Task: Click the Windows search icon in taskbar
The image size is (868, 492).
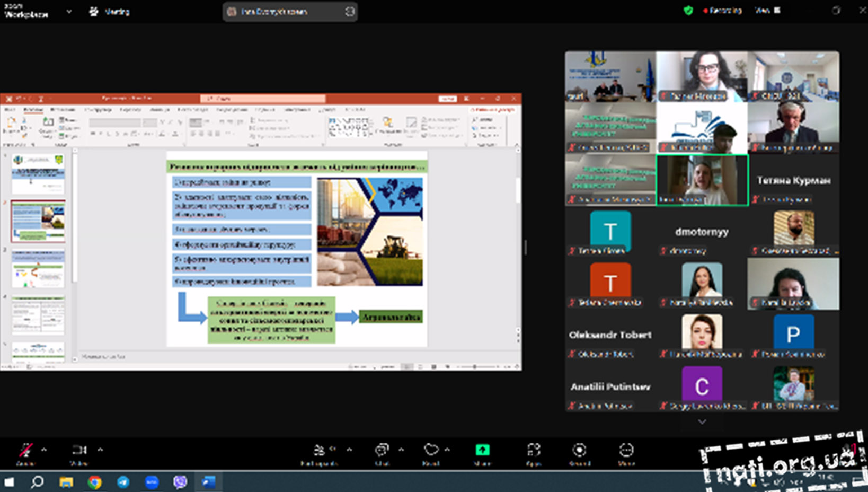Action: coord(37,482)
